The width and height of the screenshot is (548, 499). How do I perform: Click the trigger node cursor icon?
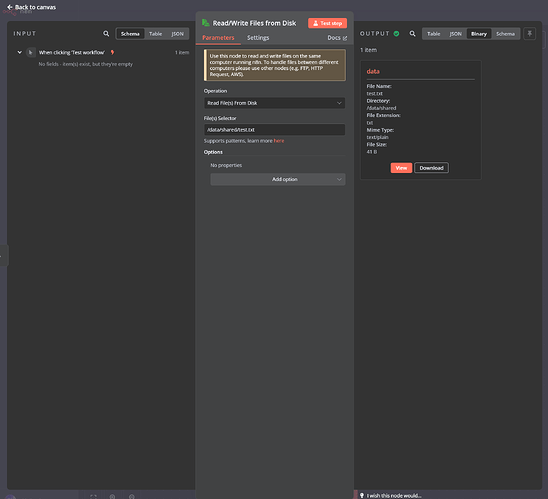31,52
